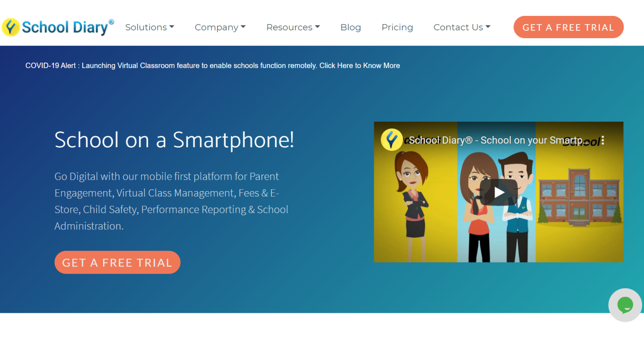Screen dimensions: 644x345
Task: Click the header GET A FREE TRIAL button
Action: click(568, 27)
